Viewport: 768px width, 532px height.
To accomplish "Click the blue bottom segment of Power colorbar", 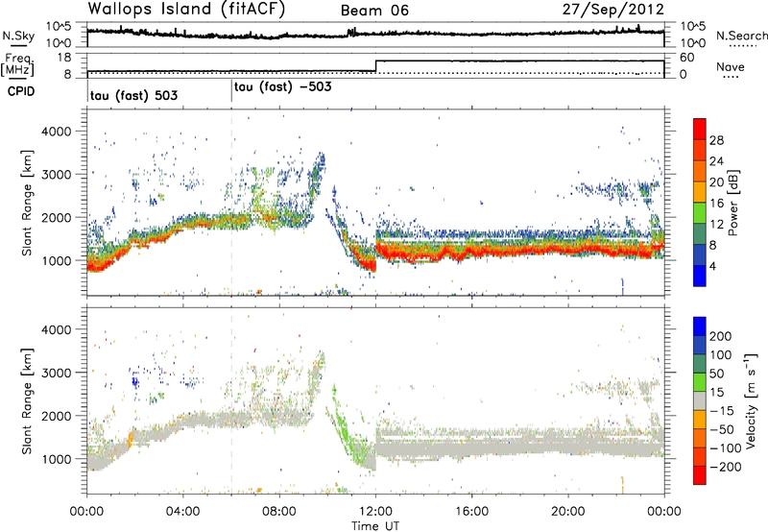I will click(700, 277).
